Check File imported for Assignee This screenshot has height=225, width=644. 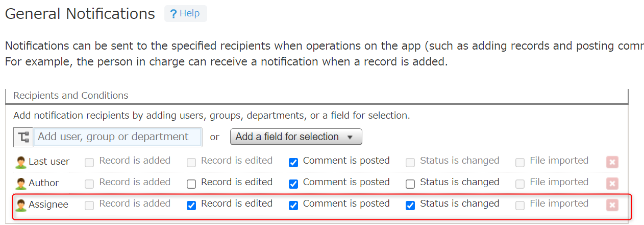[x=520, y=206]
